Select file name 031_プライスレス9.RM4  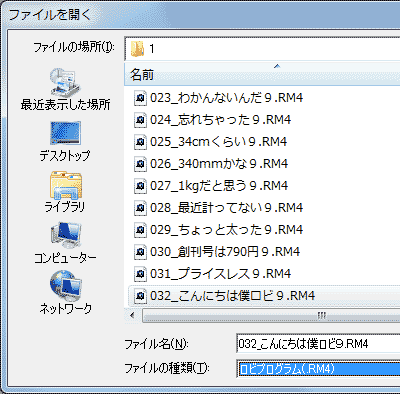coord(220,274)
